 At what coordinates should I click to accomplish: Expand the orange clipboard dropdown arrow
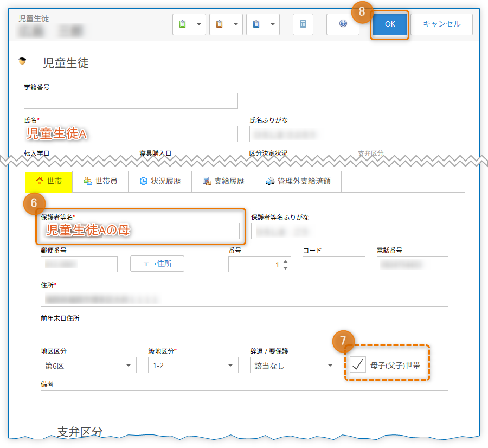[x=236, y=24]
